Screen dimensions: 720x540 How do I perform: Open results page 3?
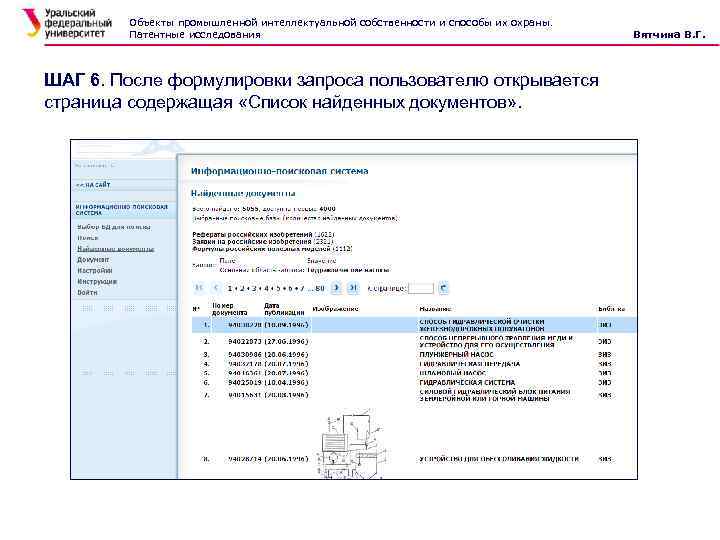pos(254,288)
